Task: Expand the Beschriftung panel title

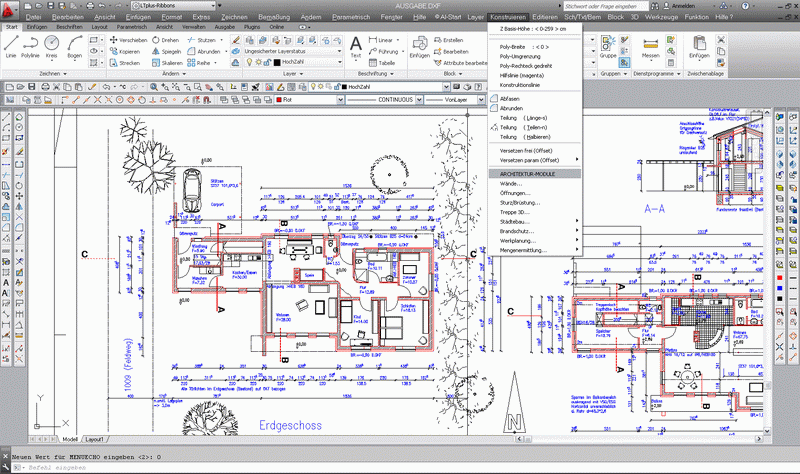Action: 376,73
